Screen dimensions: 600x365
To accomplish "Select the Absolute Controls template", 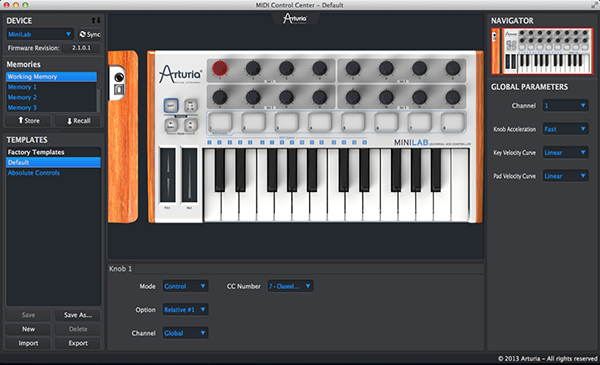I will 54,173.
